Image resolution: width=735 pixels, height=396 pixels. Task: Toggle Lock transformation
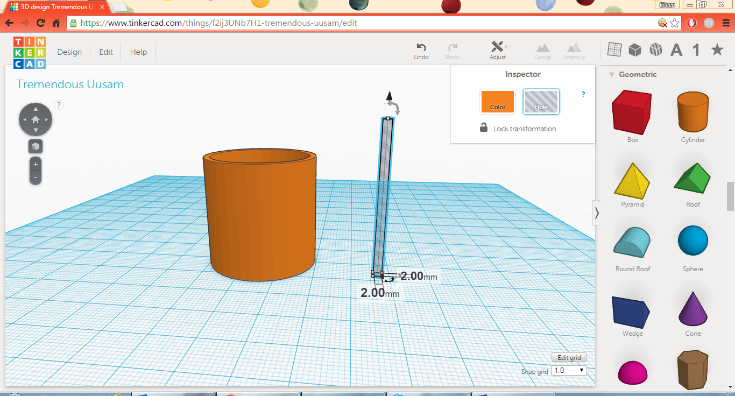(x=518, y=128)
